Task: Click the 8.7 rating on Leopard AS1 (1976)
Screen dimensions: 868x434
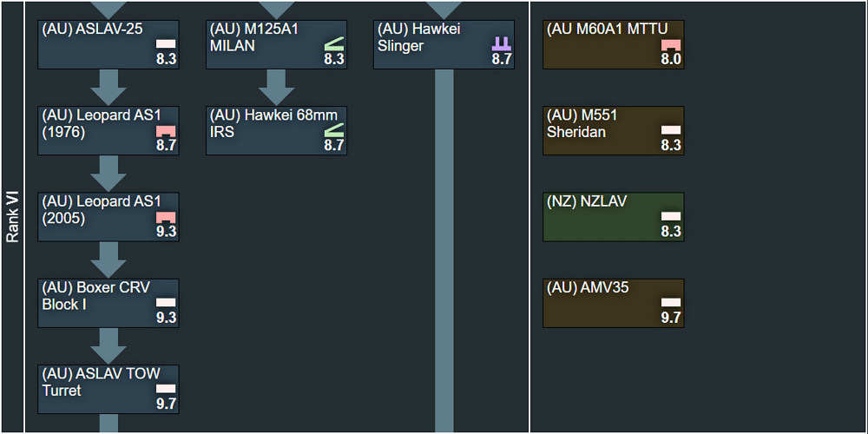Action: point(166,146)
